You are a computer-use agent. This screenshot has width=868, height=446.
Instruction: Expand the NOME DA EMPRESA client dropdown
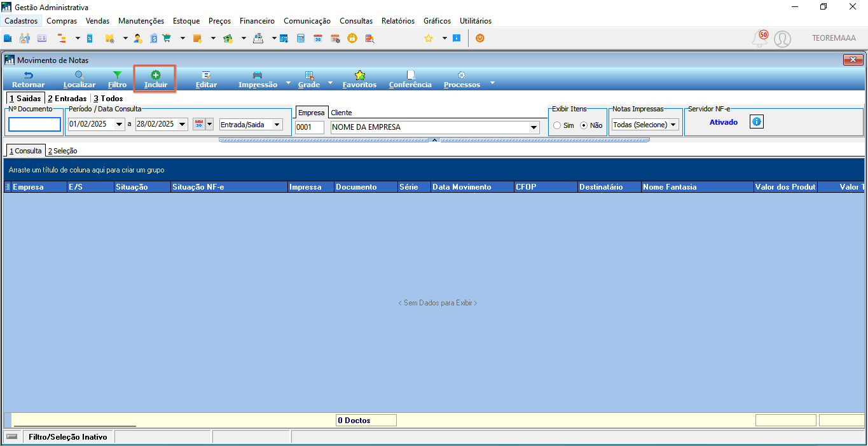click(534, 127)
